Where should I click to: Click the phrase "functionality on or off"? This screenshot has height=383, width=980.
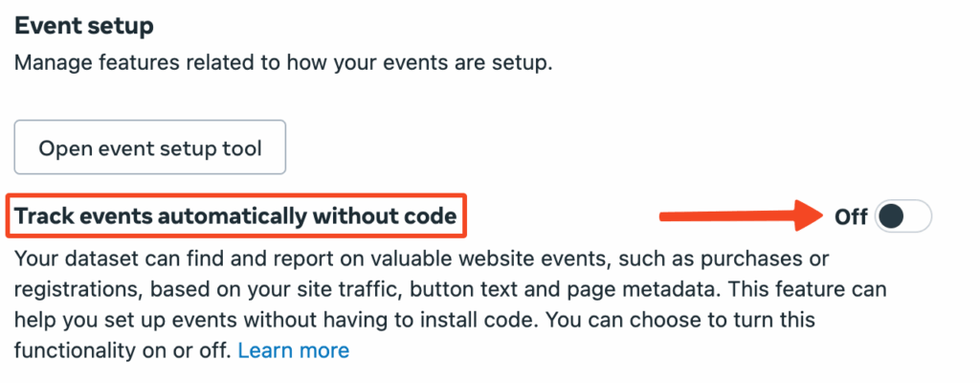coord(122,350)
